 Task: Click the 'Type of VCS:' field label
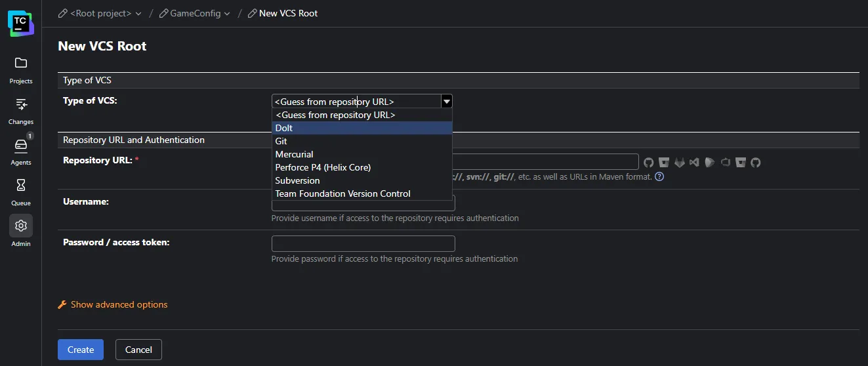(x=90, y=100)
